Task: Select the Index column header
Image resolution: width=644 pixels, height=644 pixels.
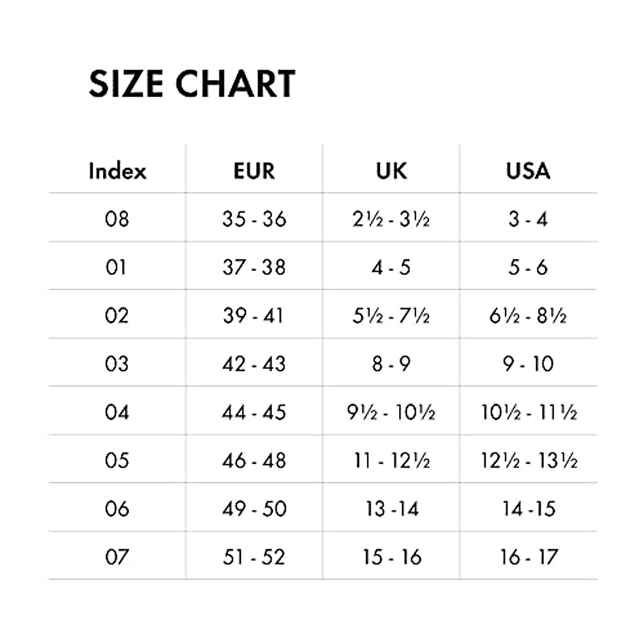Action: (117, 171)
